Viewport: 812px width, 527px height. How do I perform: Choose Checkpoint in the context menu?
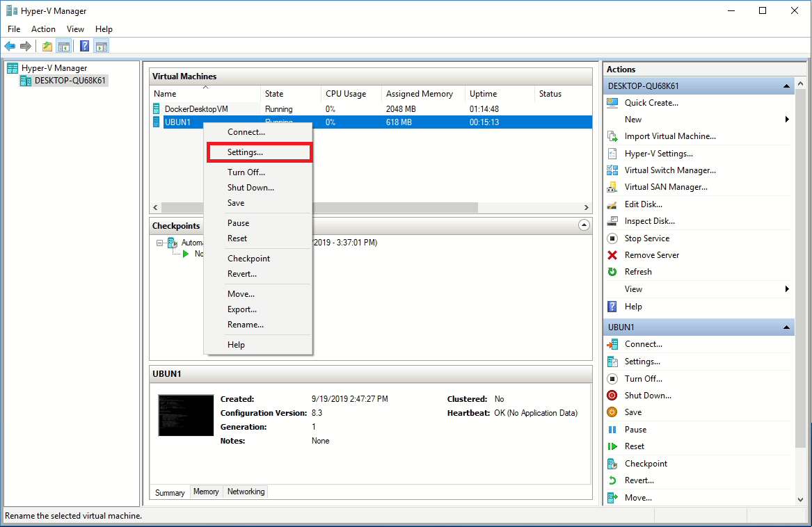tap(260, 259)
